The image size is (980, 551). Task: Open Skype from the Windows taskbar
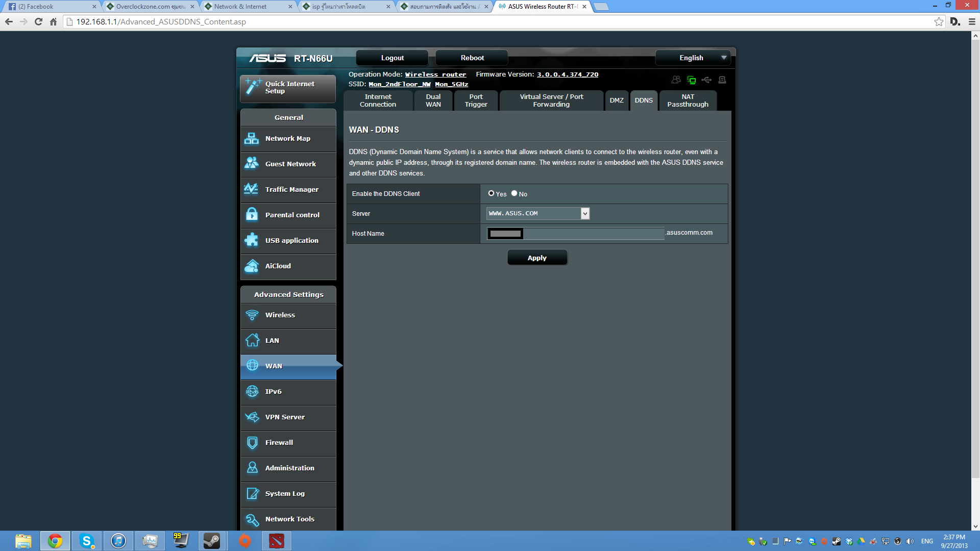coord(87,541)
